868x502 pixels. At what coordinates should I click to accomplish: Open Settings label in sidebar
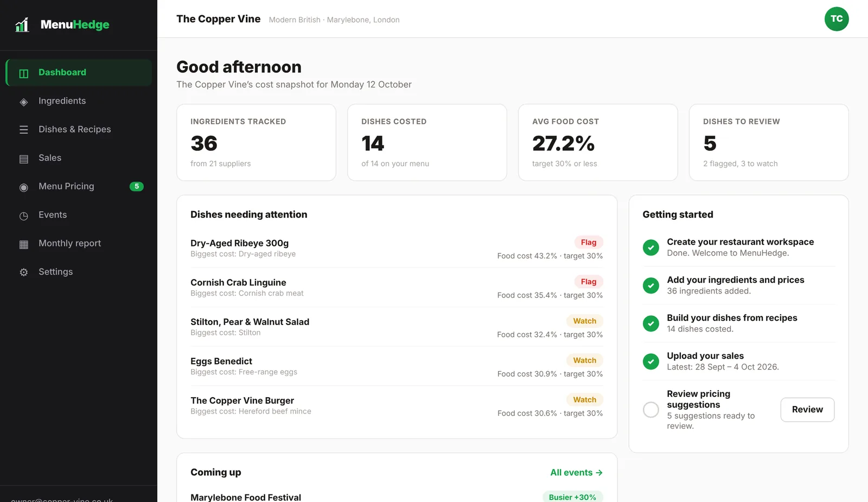[55, 272]
